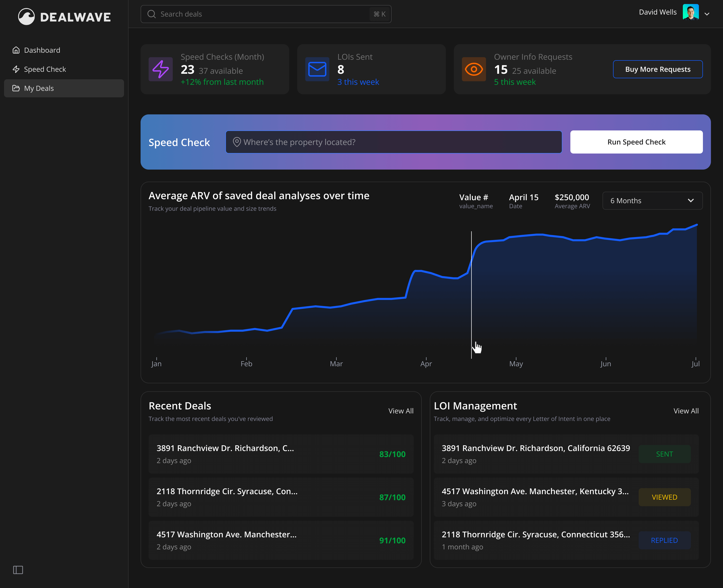Expand the user account chevron menu
Viewport: 723px width, 588px height.
point(707,14)
